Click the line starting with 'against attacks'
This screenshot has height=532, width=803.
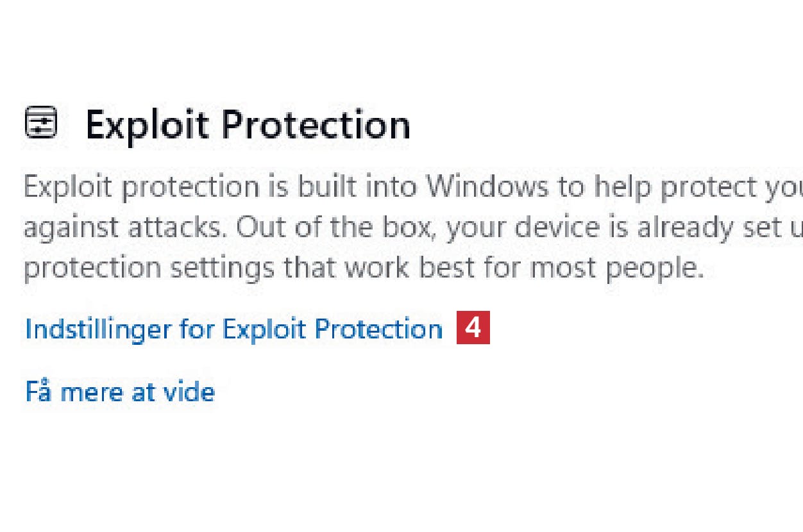(410, 228)
